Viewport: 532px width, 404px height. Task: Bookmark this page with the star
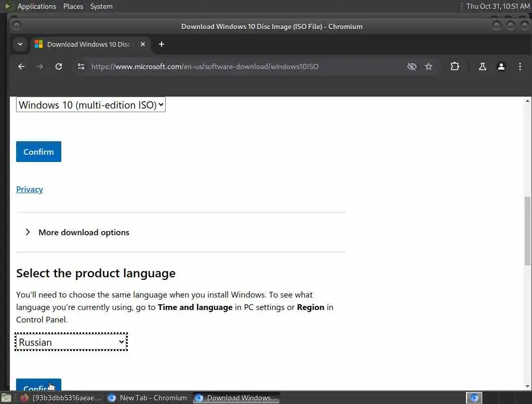(x=429, y=66)
